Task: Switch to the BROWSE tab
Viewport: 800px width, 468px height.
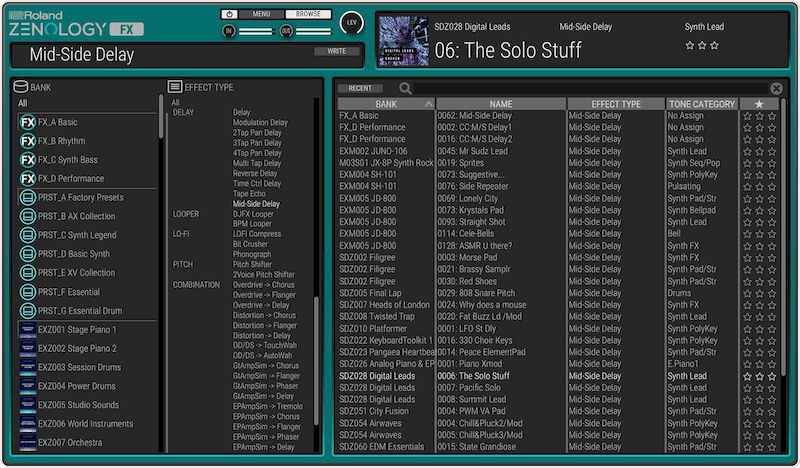Action: 308,14
